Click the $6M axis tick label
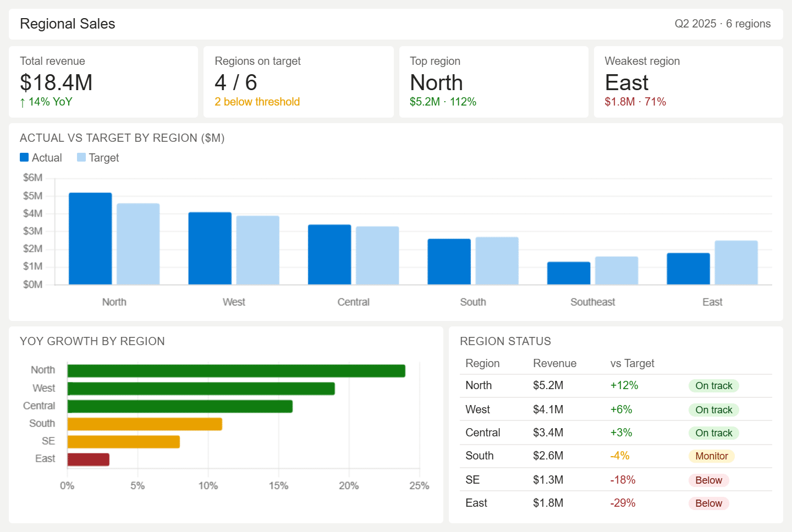Viewport: 792px width, 532px height. (32, 178)
